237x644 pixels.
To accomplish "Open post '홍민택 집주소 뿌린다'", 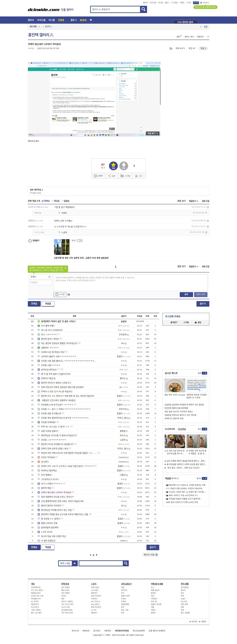I will [x=50, y=339].
